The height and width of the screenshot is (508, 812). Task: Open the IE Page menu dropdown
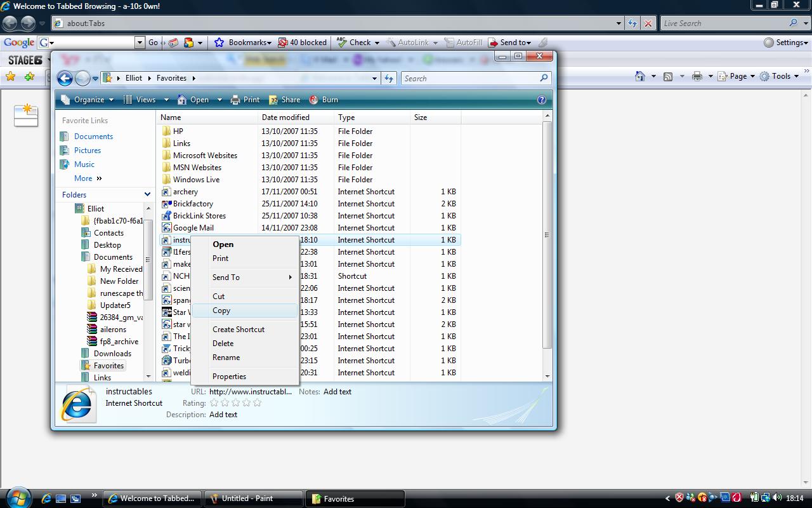(737, 76)
